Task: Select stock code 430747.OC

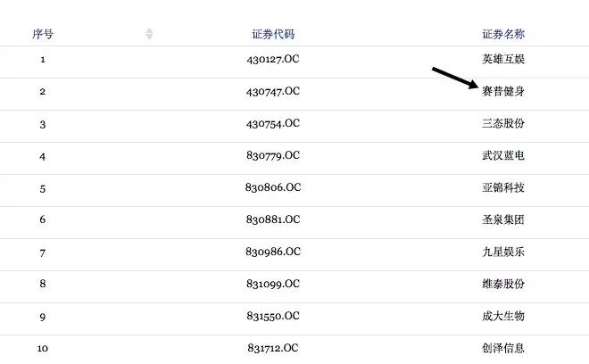Action: click(x=273, y=91)
